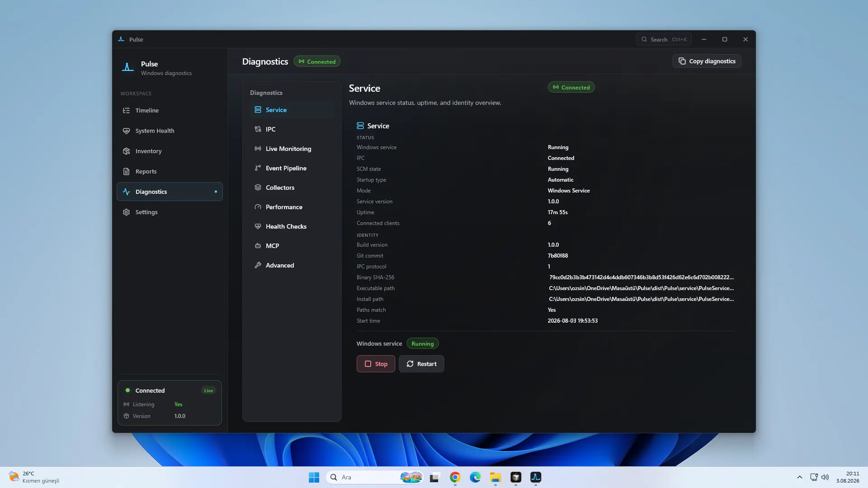This screenshot has width=868, height=488.
Task: Click the Settings gear icon
Action: [x=126, y=212]
